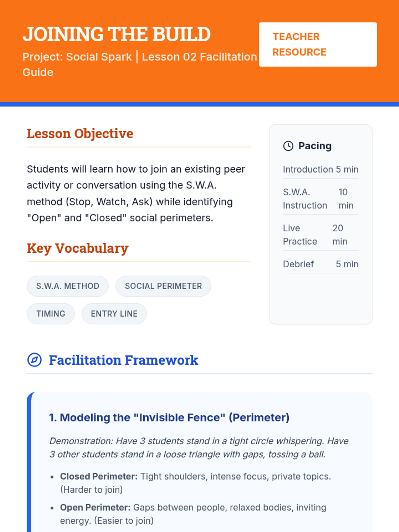The image size is (399, 532).
Task: Click the TEACHER RESOURCE badge
Action: (318, 45)
